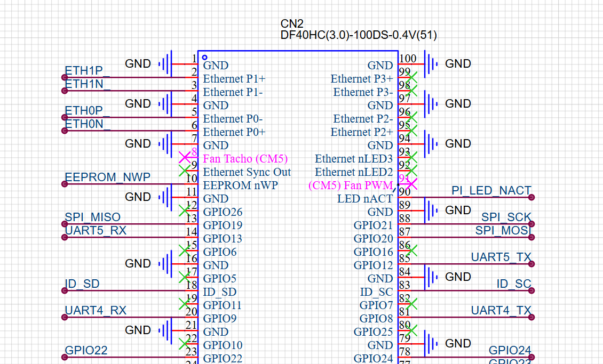This screenshot has width=603, height=364.
Task: Select the SPI_MOSI net label
Action: [x=503, y=230]
